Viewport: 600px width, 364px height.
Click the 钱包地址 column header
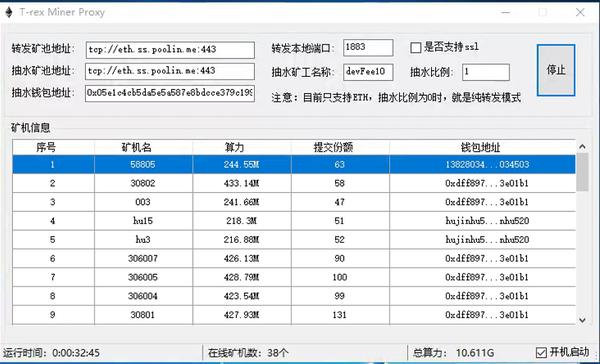coord(483,147)
